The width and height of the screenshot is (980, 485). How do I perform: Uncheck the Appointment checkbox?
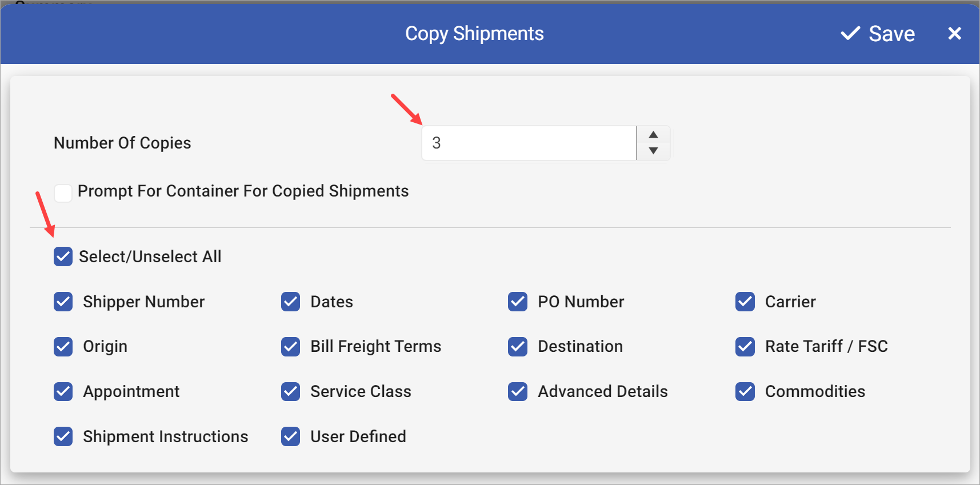[x=63, y=391]
